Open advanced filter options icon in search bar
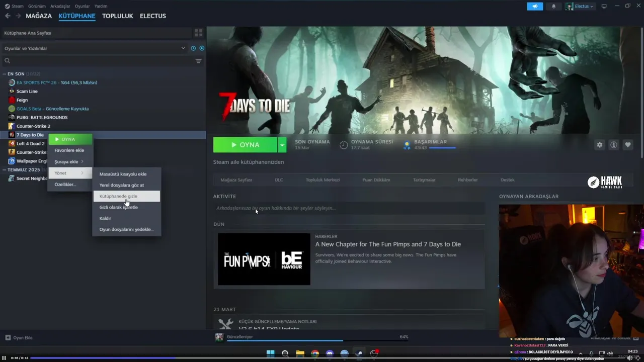 pyautogui.click(x=198, y=61)
